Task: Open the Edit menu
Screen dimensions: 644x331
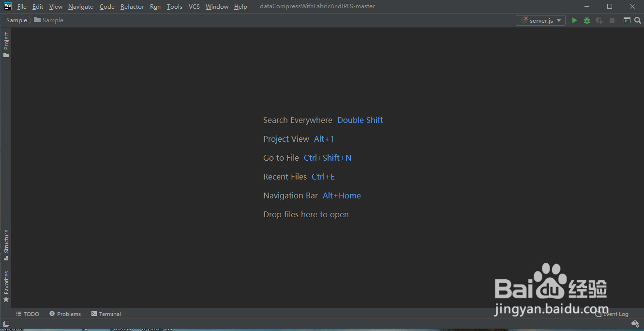Action: (x=38, y=6)
